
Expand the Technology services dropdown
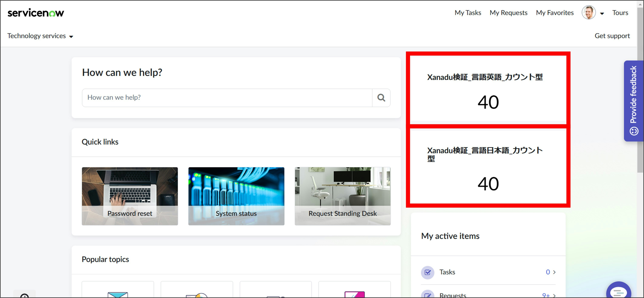point(40,36)
